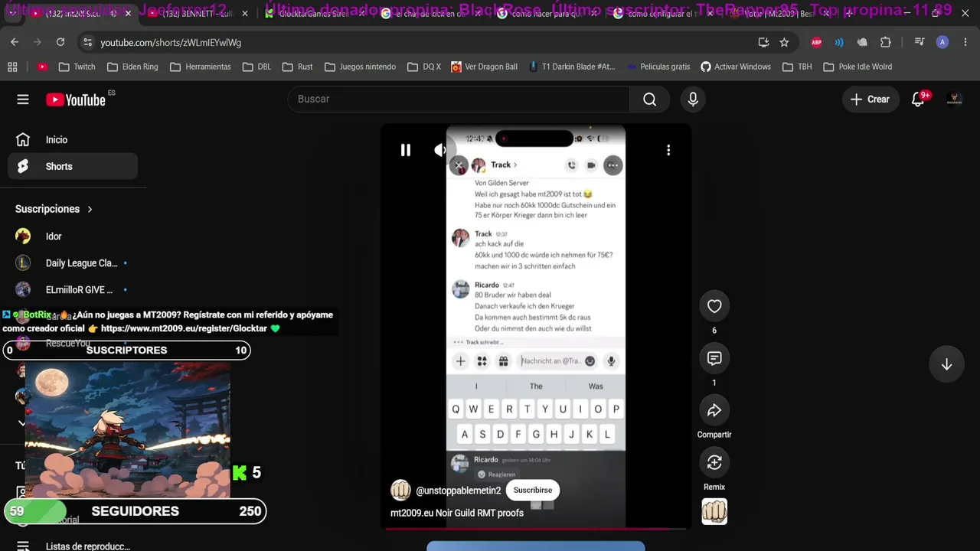Open a new browser tab
Screen dimensions: 980x551
[x=848, y=14]
